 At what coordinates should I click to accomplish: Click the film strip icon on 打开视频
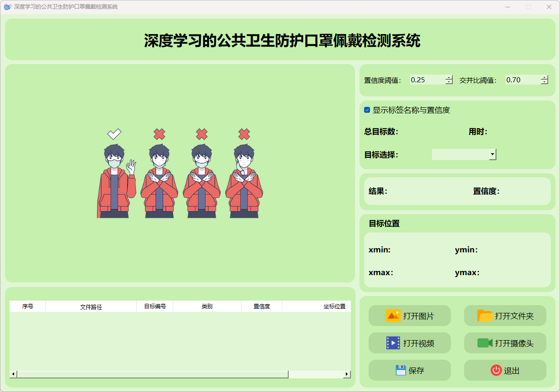tap(393, 343)
